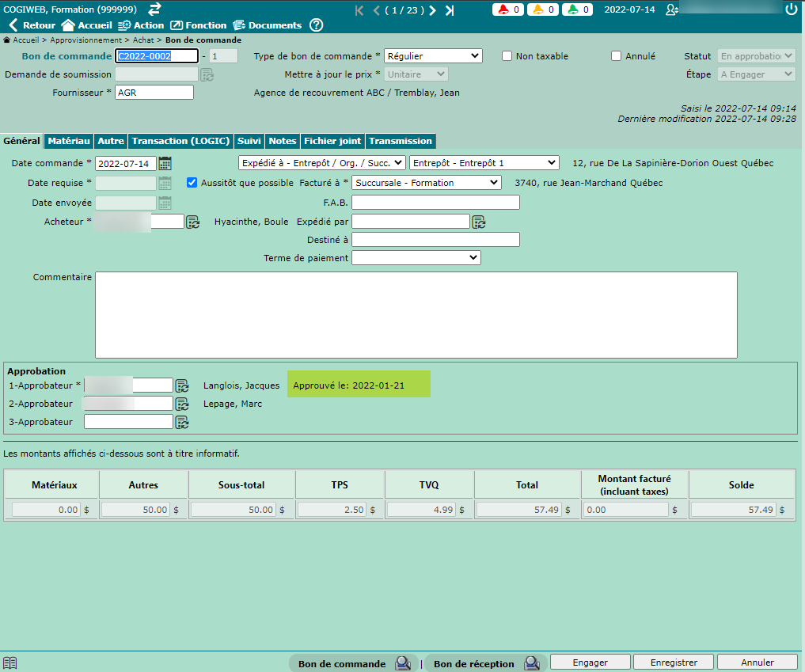
Task: Click the Acheteur lookup icon
Action: (x=192, y=222)
